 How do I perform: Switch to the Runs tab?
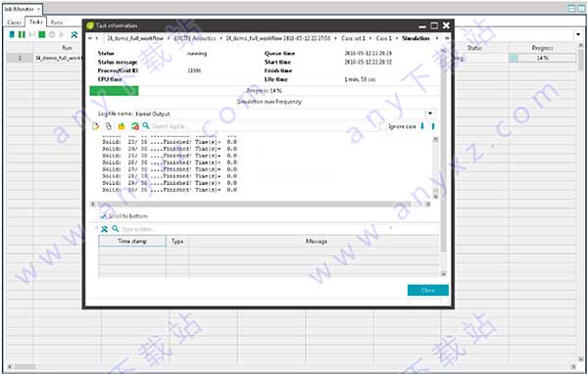tap(57, 23)
